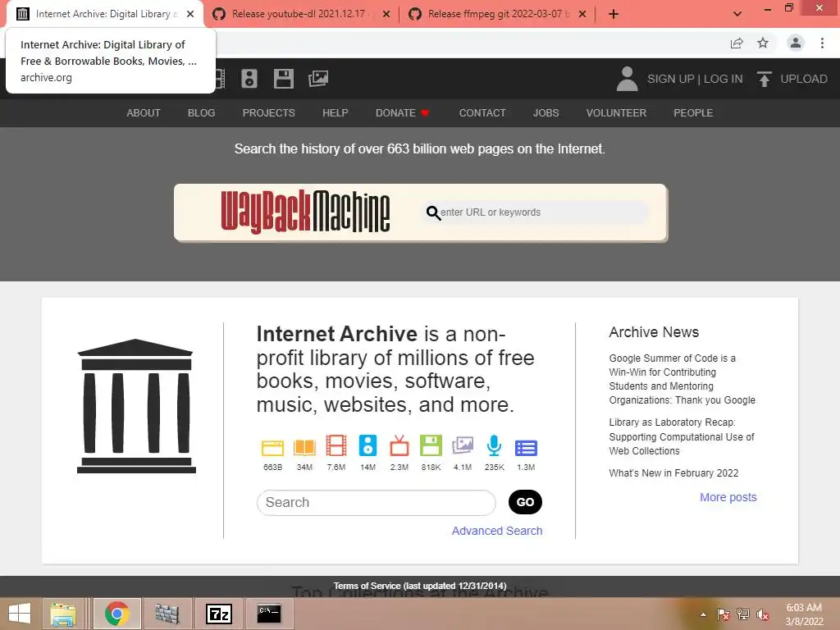The image size is (840, 630).
Task: Click the share page icon in address bar
Action: 737,43
